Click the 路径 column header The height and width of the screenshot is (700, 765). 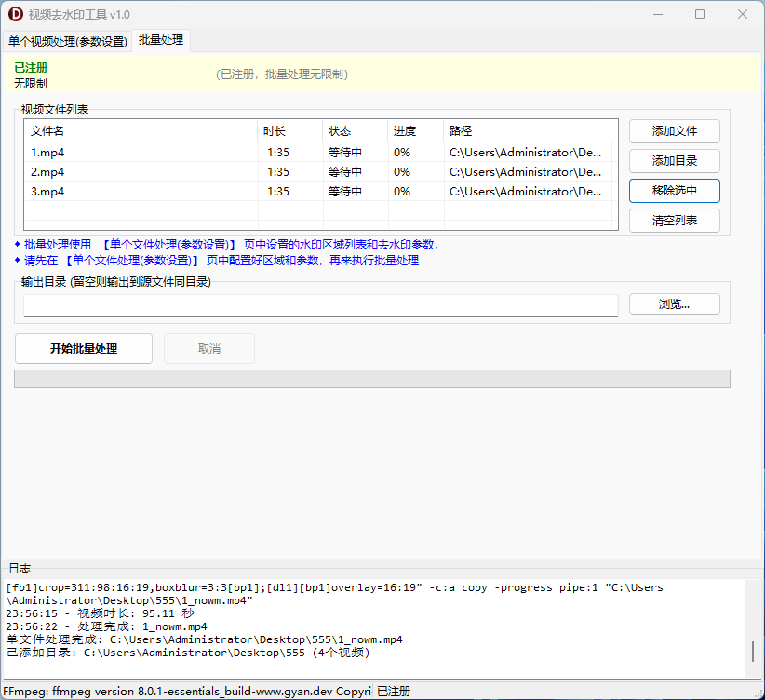click(526, 131)
